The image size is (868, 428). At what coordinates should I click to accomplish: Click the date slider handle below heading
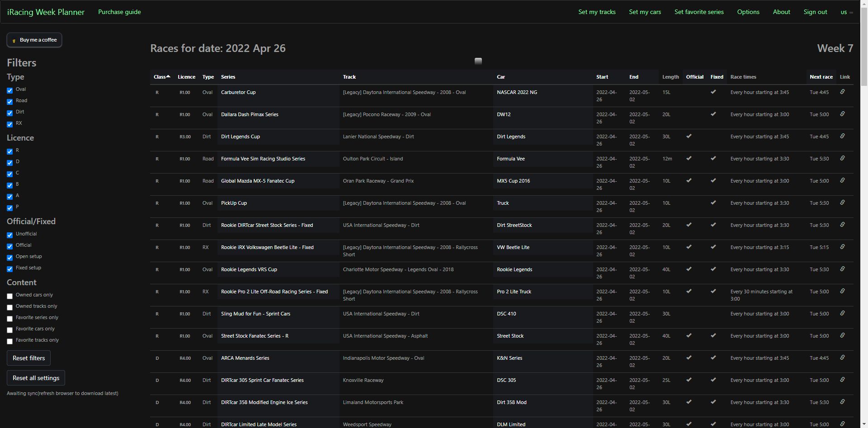coord(478,61)
